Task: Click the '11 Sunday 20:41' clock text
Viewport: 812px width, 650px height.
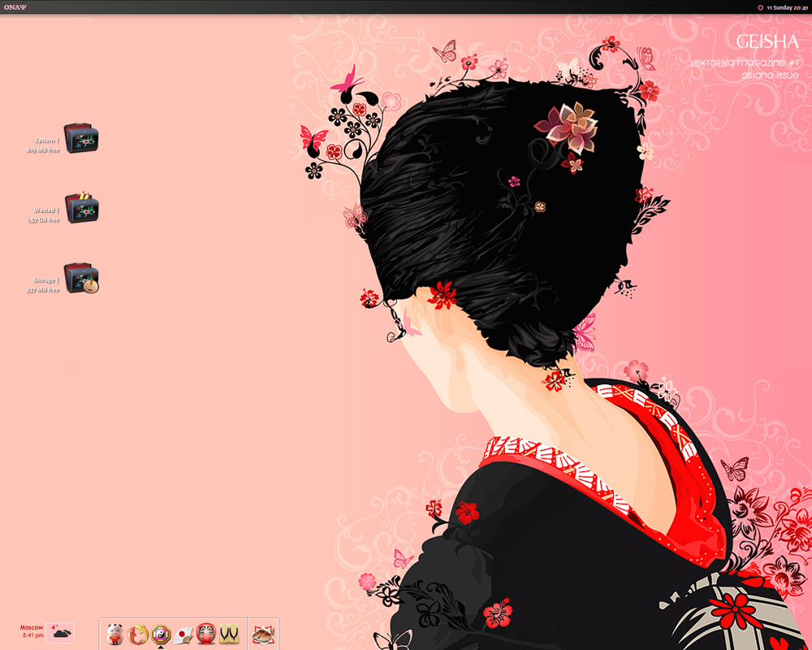Action: 787,8
